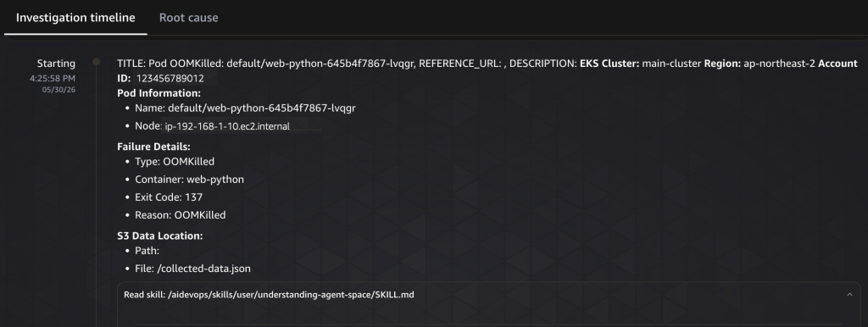Screen dimensions: 868x327
Task: Click the 05/30/26 date label
Action: tap(58, 90)
